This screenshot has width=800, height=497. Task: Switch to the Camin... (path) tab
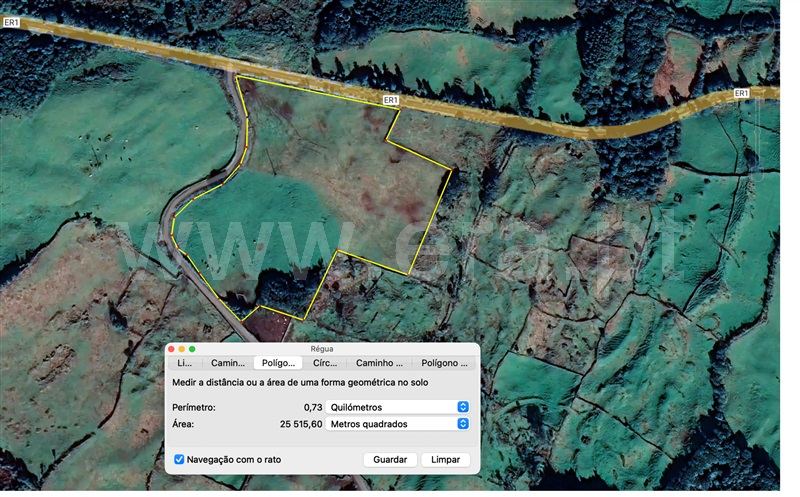(228, 364)
